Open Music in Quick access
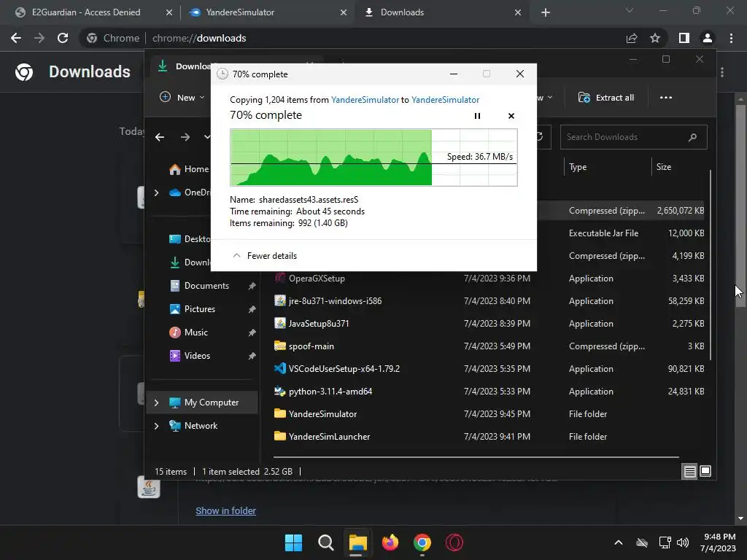747x560 pixels. click(196, 332)
